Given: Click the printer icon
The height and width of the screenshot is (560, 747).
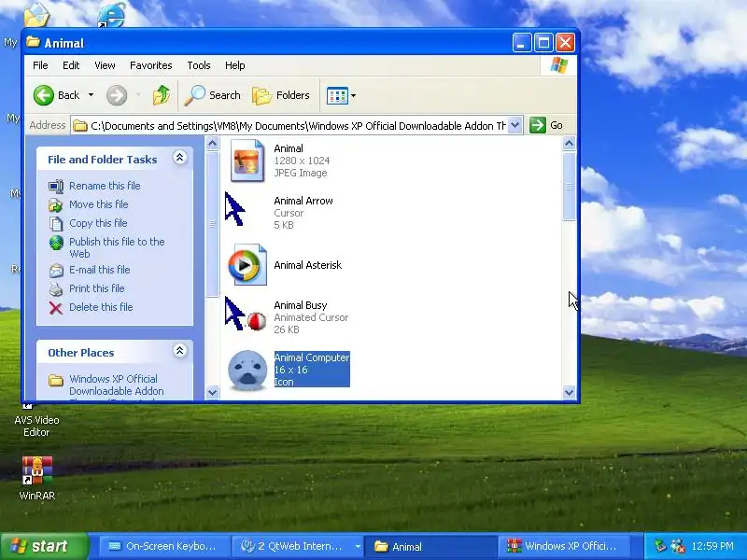Looking at the screenshot, I should pos(56,289).
